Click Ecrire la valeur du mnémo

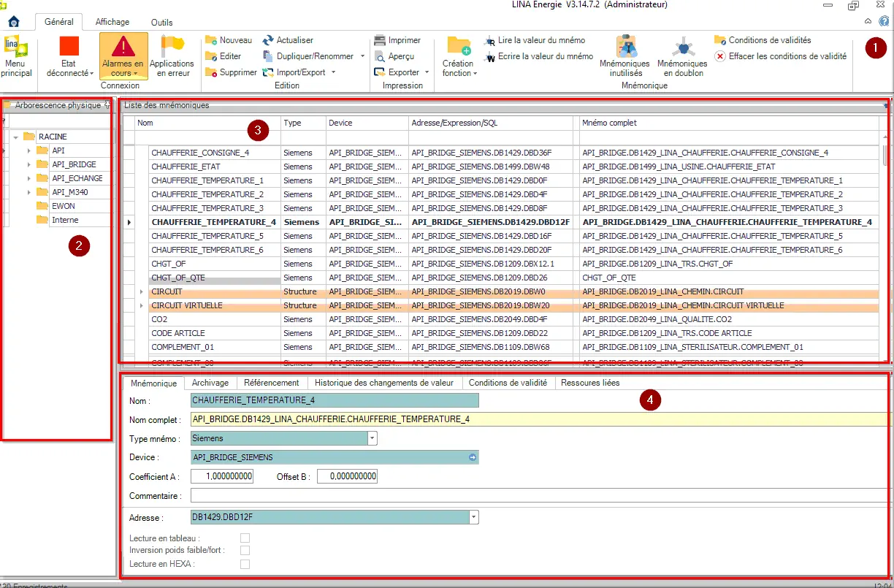[x=539, y=56]
